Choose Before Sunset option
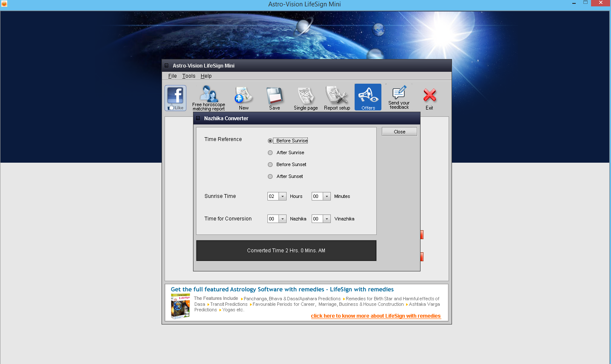Screen dimensions: 611x364 coord(270,164)
